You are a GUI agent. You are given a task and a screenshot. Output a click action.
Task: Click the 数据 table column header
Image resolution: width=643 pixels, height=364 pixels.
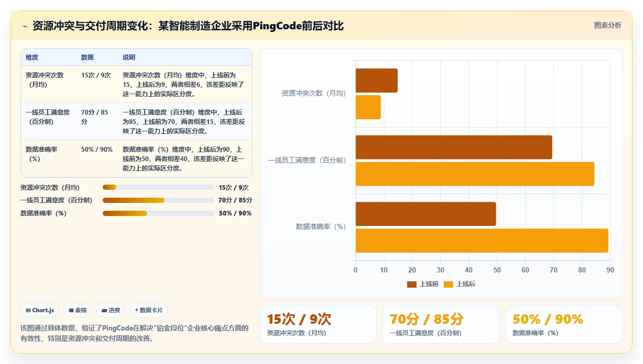pyautogui.click(x=87, y=58)
